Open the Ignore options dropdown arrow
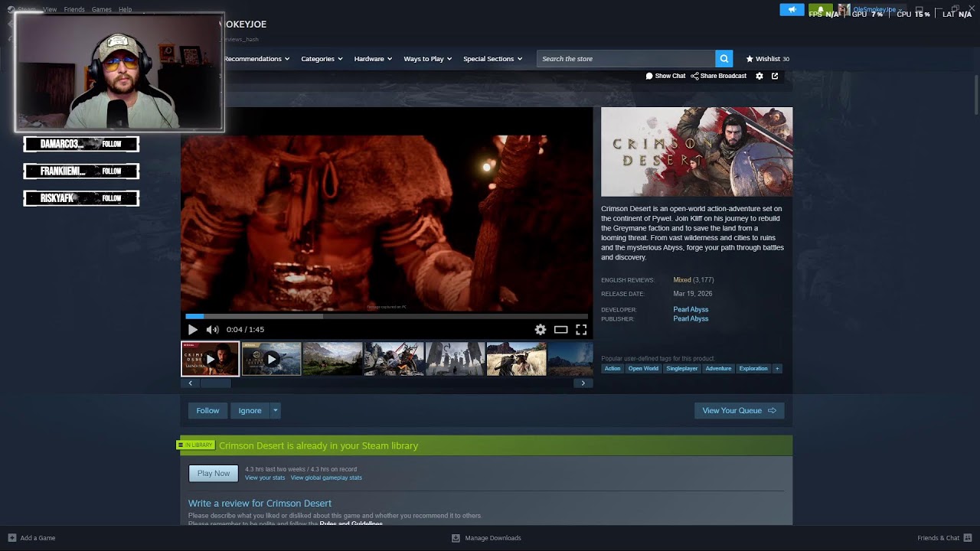 [276, 411]
